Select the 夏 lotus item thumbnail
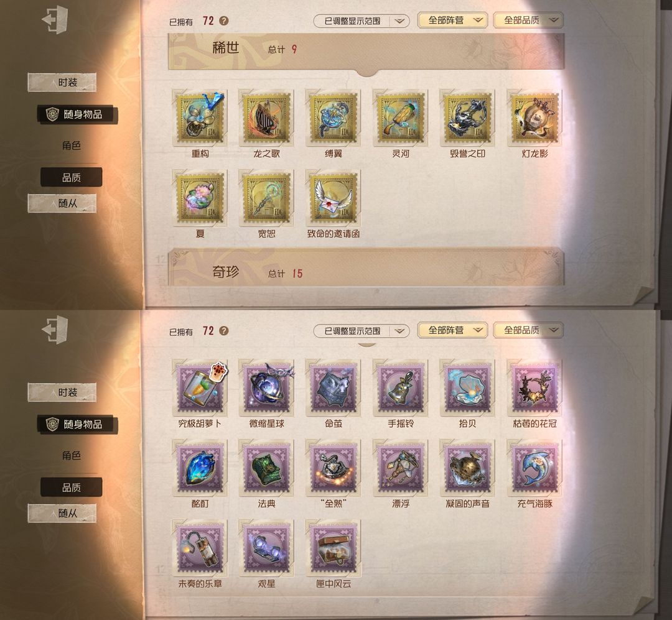This screenshot has height=620, width=672. (200, 198)
